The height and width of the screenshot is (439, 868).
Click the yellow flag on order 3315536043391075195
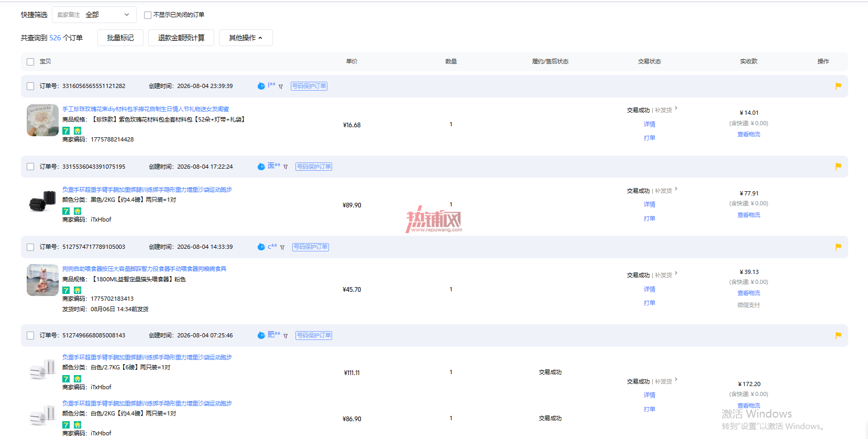click(x=838, y=167)
